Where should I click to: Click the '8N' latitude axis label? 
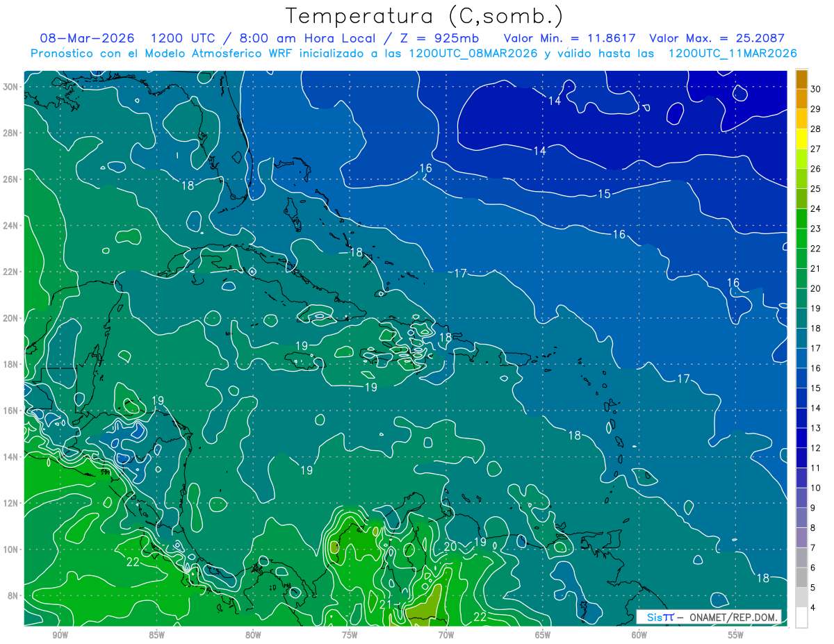[x=13, y=595]
